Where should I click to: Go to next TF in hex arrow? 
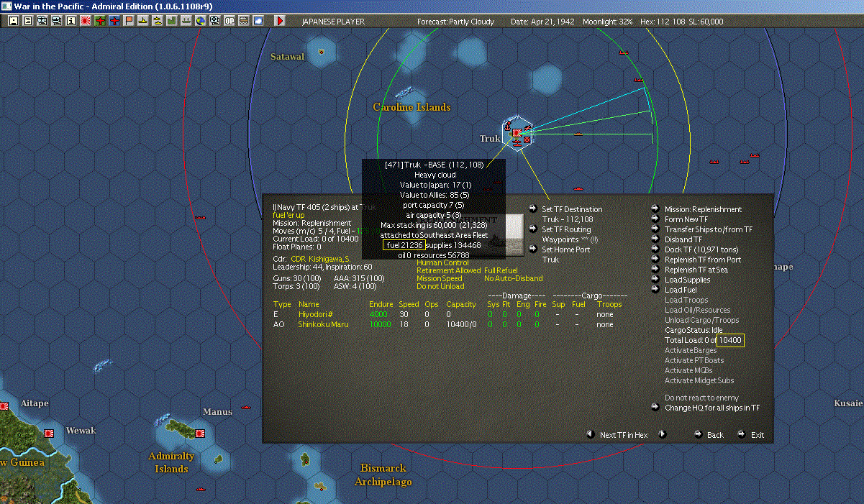(662, 434)
